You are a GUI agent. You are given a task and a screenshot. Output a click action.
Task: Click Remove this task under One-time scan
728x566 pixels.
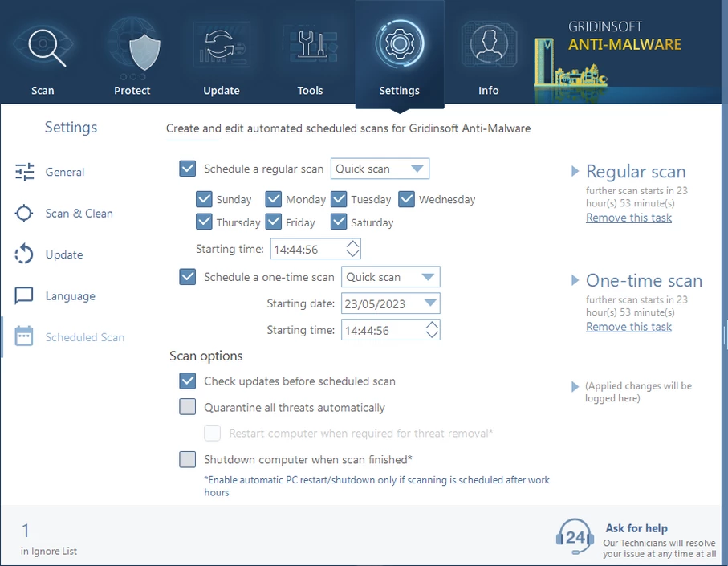(628, 327)
